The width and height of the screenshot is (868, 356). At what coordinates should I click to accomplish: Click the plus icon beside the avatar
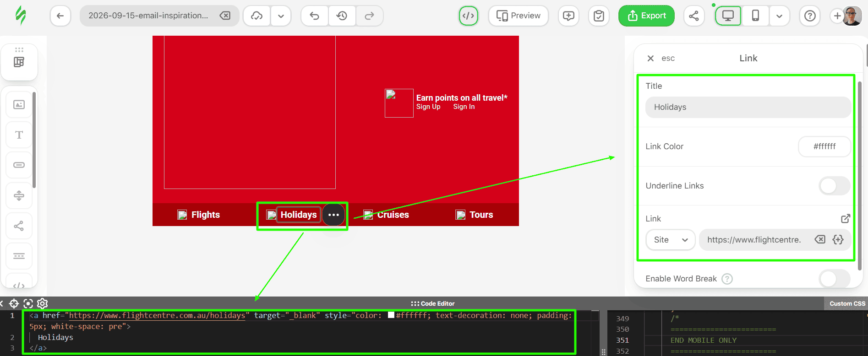[837, 16]
